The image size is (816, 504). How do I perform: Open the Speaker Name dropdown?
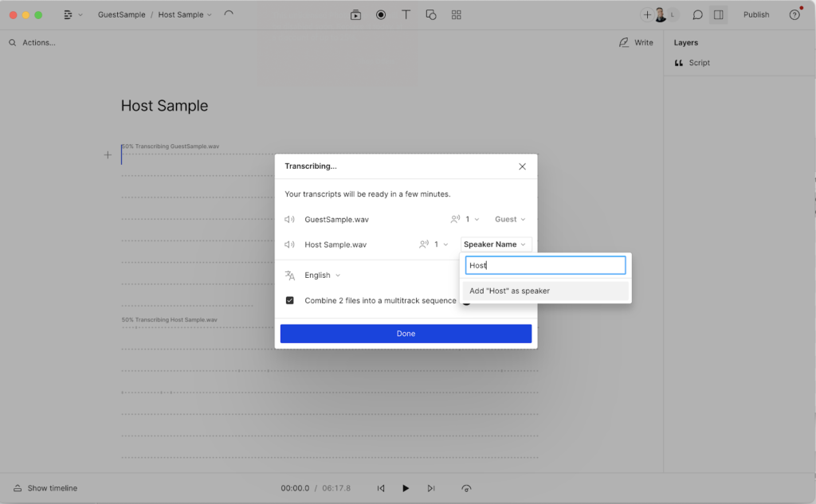pyautogui.click(x=495, y=244)
